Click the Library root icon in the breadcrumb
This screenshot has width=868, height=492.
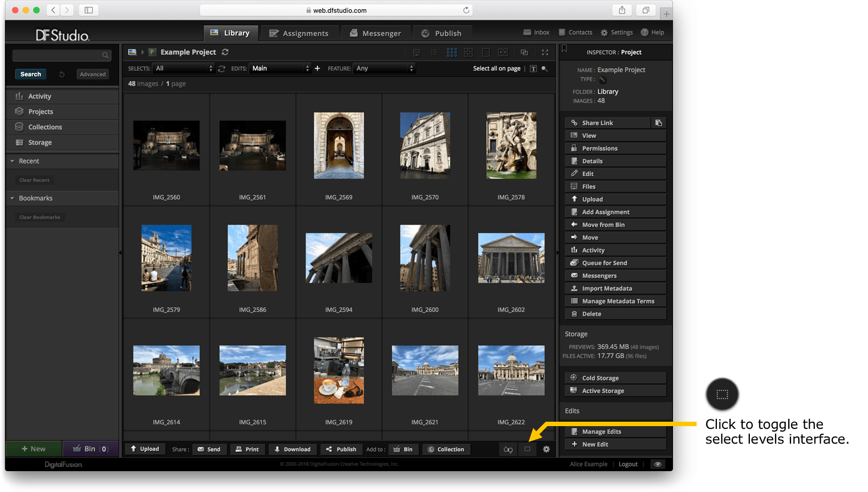(x=132, y=52)
